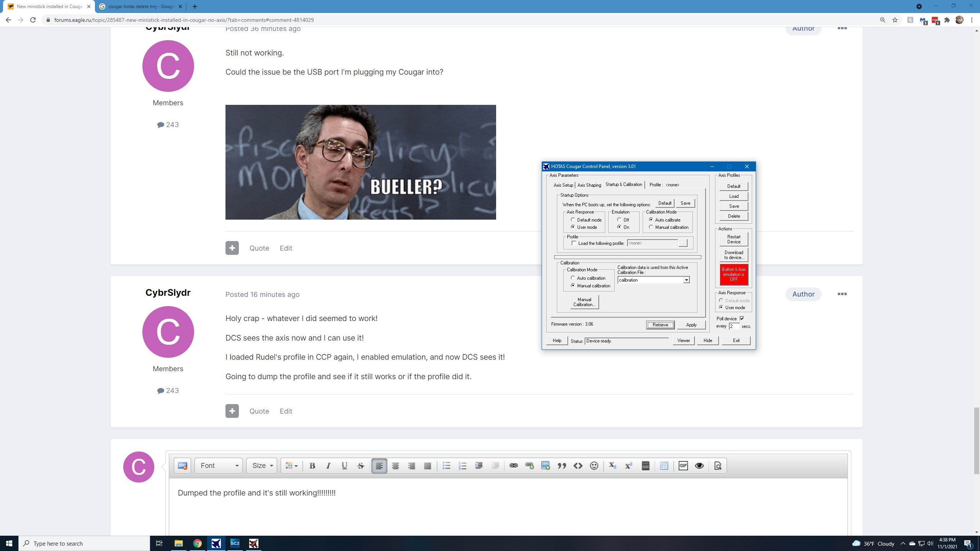The image size is (980, 551).
Task: Check Load the following profile box
Action: click(574, 243)
